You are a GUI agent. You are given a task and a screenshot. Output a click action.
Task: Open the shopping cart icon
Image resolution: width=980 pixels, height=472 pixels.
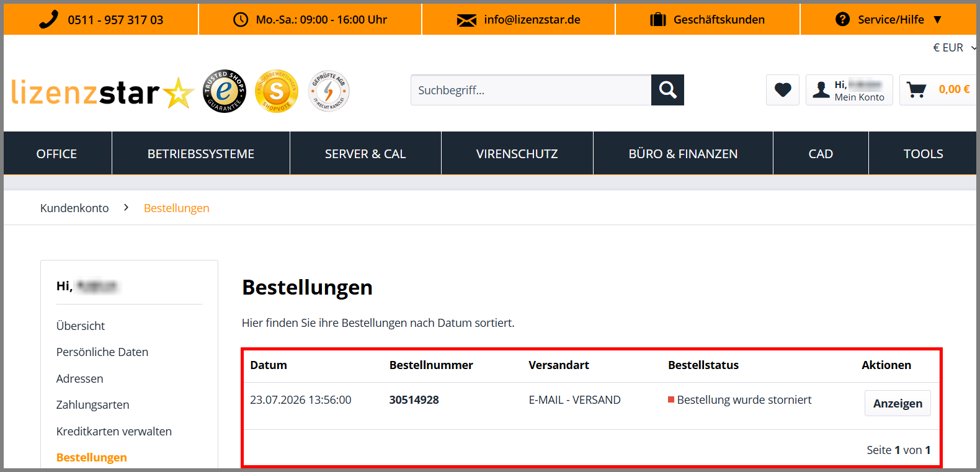point(916,90)
